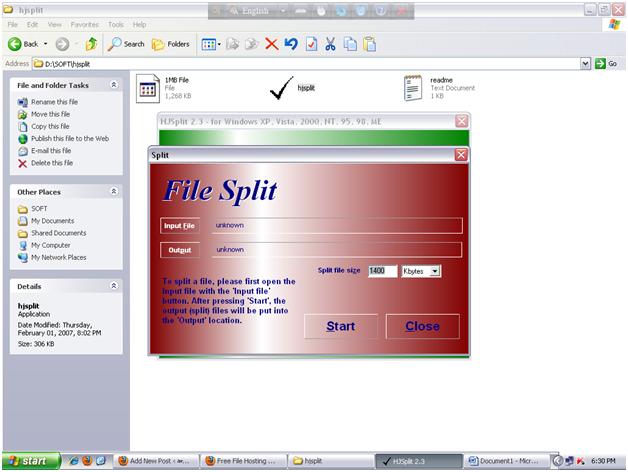Open the Back button history dropdown arrow
Screen dimensions: 628x472
pyautogui.click(x=46, y=44)
